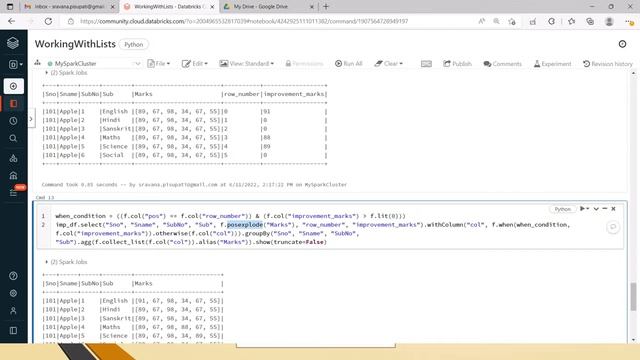The image size is (640, 360).
Task: Open the Help question mark in the sidebar
Action: point(13,276)
